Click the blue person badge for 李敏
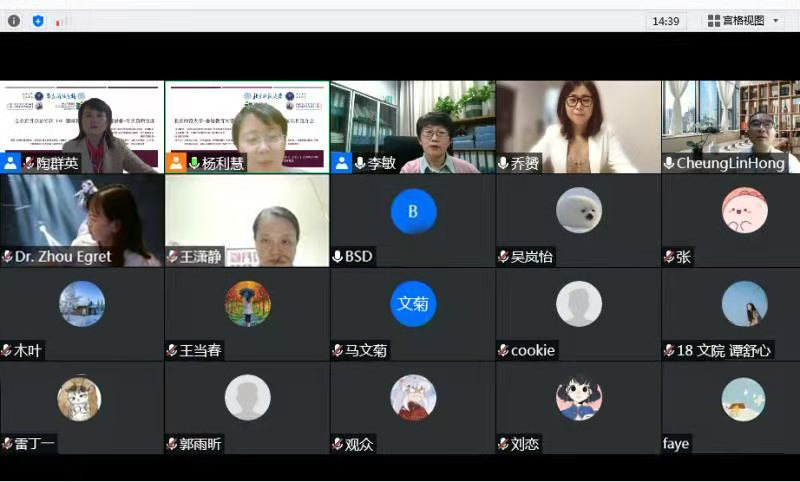800x482 pixels. 341,163
